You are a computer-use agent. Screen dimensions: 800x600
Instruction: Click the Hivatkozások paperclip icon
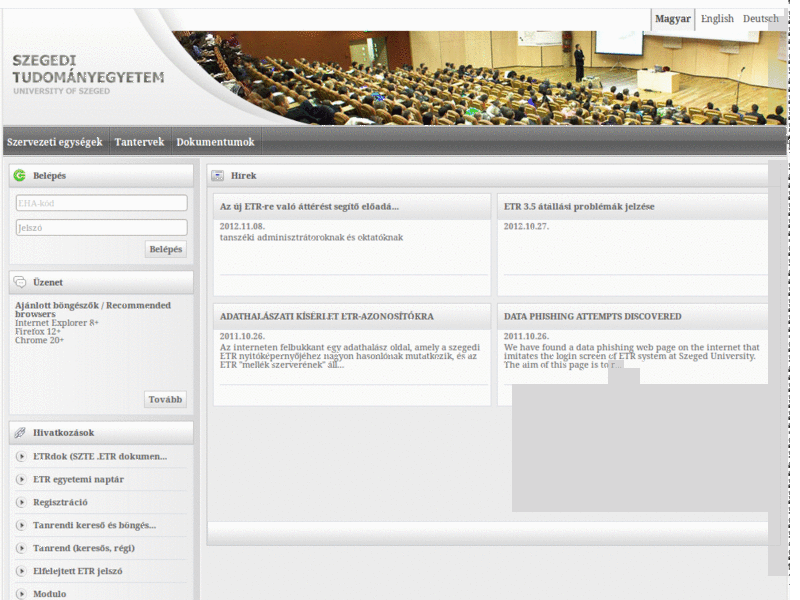[x=20, y=433]
